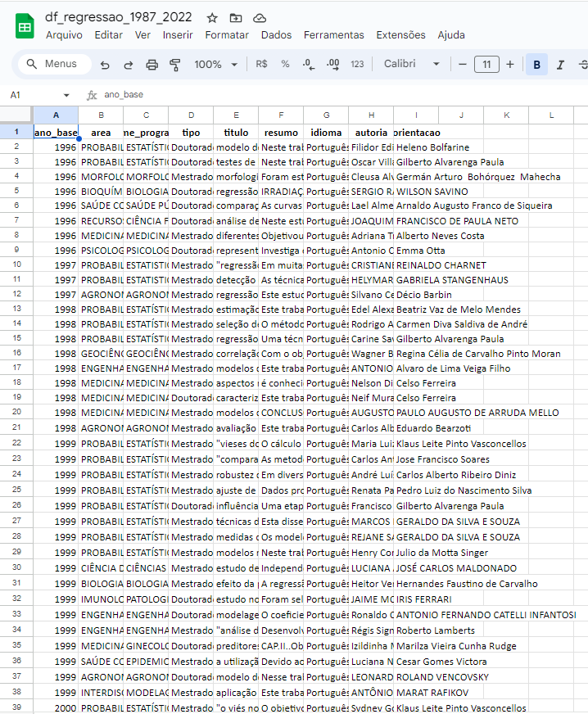Image resolution: width=588 pixels, height=714 pixels.
Task: Select the header cell 'area'
Action: click(101, 133)
